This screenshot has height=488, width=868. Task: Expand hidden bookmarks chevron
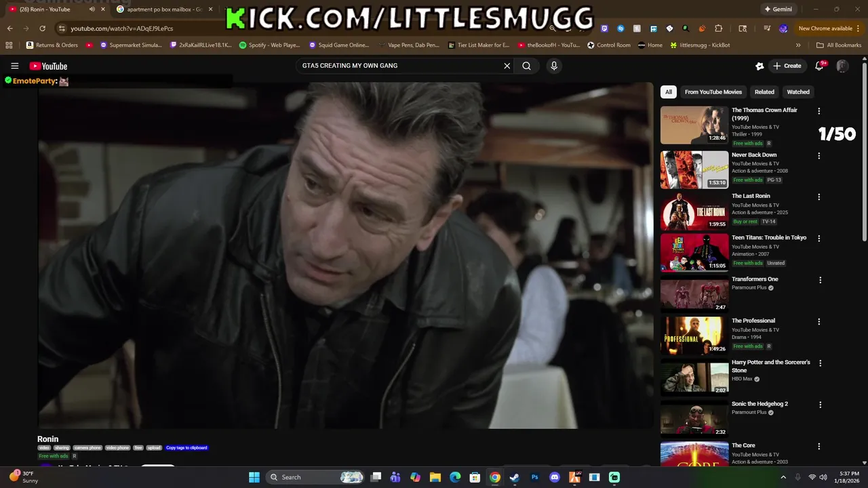coord(798,45)
